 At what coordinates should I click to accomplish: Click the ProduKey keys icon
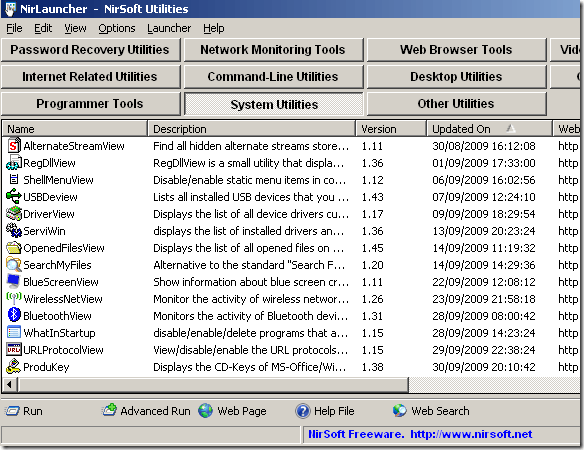pyautogui.click(x=14, y=367)
